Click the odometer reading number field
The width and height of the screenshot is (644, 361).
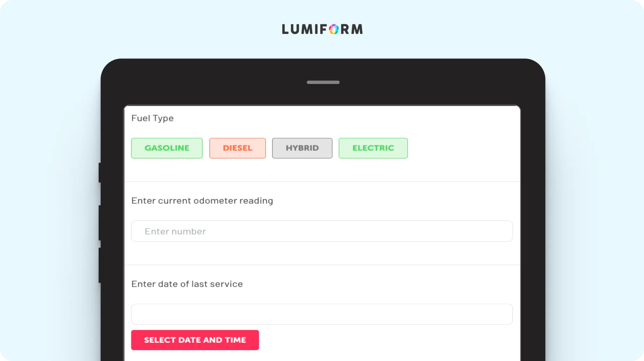(322, 231)
